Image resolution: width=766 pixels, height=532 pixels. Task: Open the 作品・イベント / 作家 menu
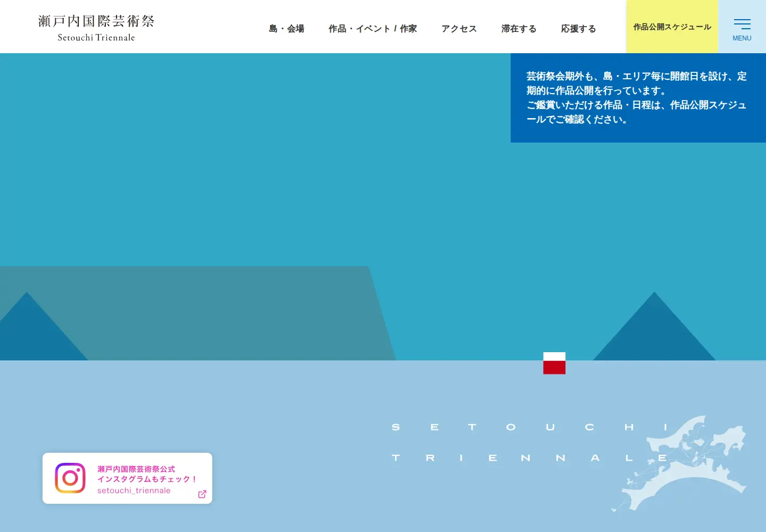373,29
